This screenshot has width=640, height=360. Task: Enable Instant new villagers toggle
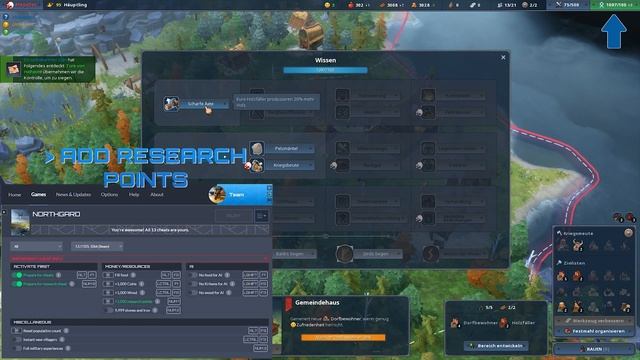[17, 340]
